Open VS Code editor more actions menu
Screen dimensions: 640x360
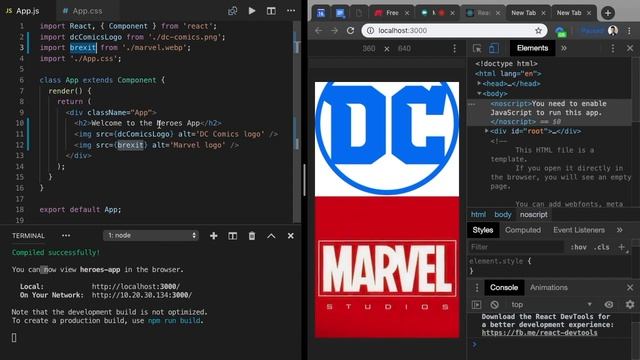291,11
